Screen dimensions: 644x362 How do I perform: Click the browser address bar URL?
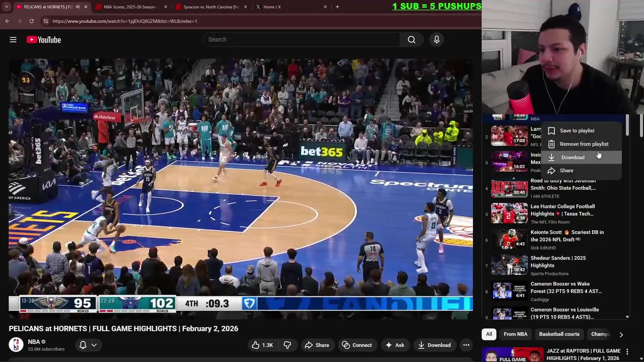coord(125,21)
